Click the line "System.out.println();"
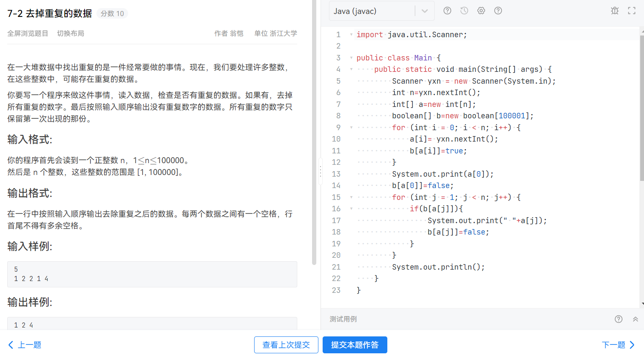 (438, 267)
